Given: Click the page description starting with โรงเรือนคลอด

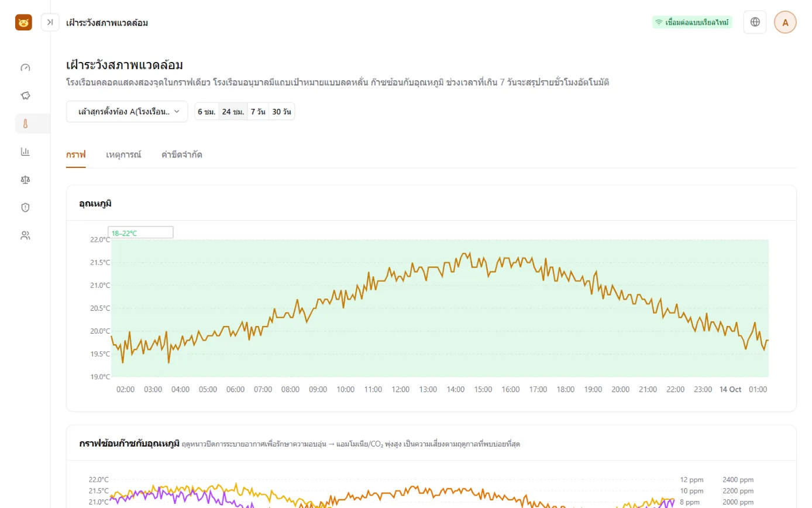Looking at the screenshot, I should coord(338,83).
